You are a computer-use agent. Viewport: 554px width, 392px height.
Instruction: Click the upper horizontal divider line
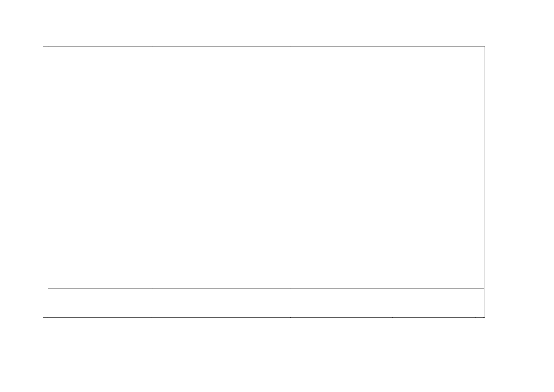[263, 177]
